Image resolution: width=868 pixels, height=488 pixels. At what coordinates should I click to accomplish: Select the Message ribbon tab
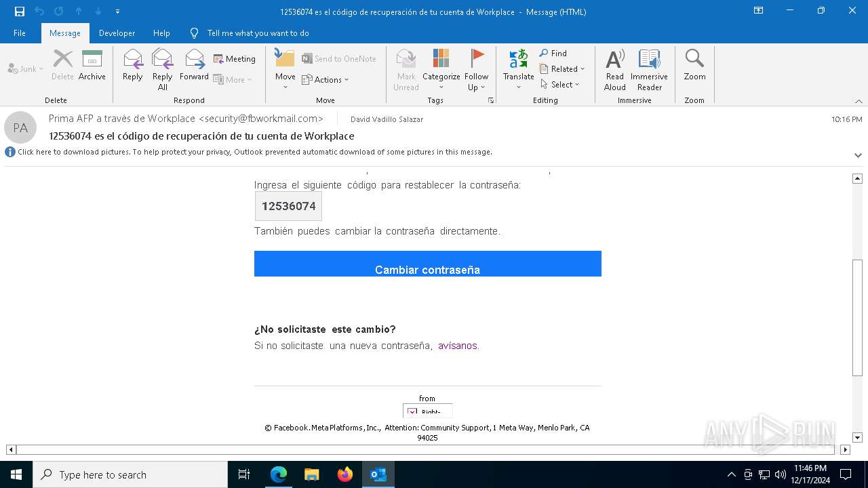pos(65,33)
